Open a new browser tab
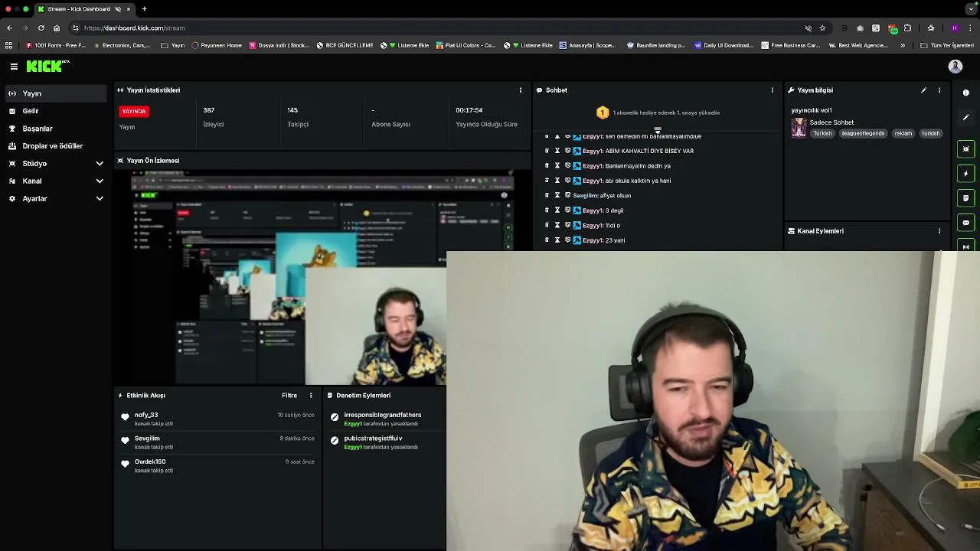Screen dimensions: 980x551 pyautogui.click(x=144, y=9)
